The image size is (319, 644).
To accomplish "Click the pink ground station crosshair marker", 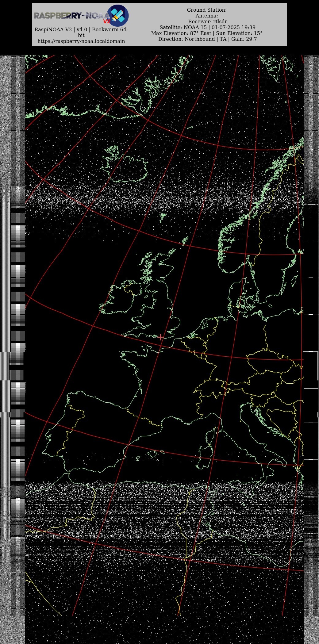I will click(x=160, y=337).
